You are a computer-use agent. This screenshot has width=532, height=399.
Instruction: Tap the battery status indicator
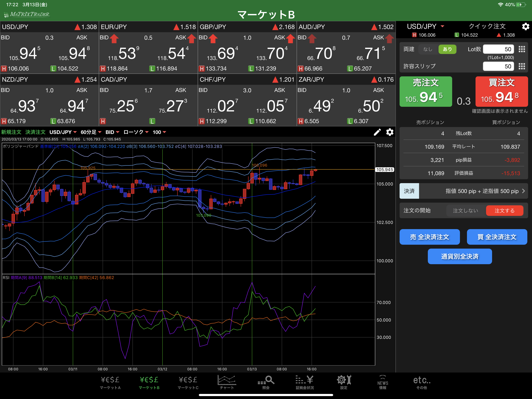[521, 4]
